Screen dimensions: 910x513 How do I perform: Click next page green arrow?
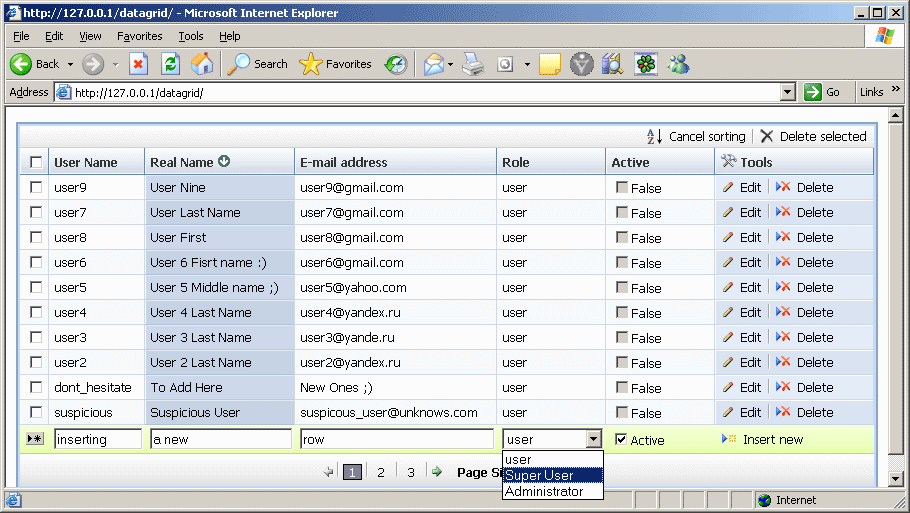[437, 472]
